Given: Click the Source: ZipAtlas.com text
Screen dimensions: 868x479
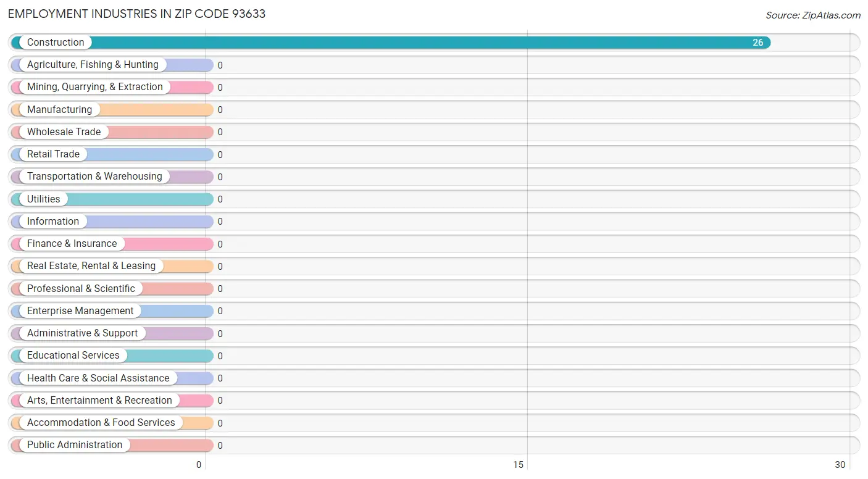Looking at the screenshot, I should (813, 15).
